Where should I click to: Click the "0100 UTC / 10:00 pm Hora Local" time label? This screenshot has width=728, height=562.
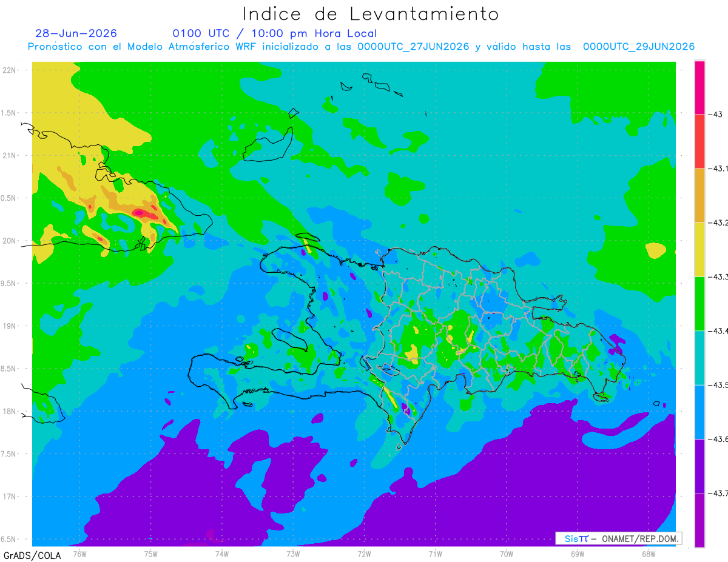click(x=275, y=33)
